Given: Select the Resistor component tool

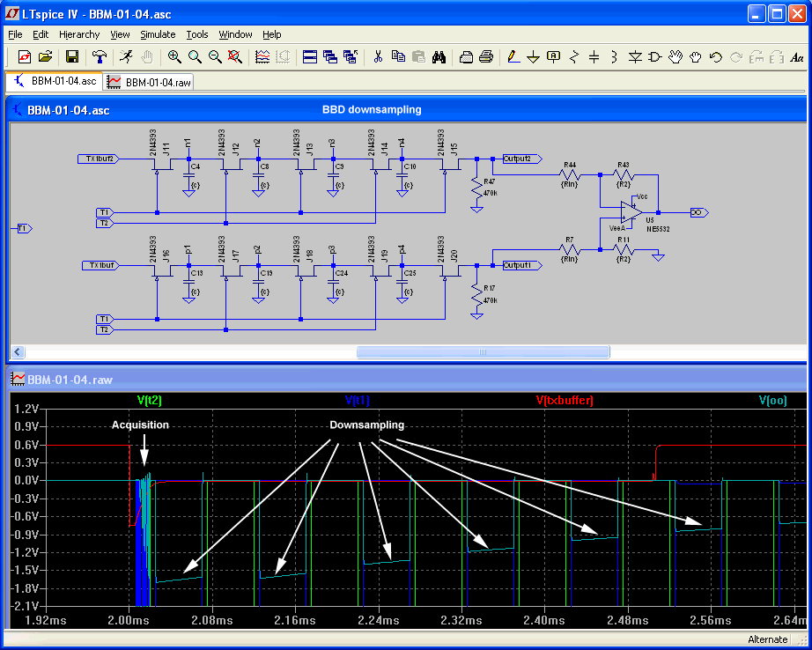Looking at the screenshot, I should (574, 57).
